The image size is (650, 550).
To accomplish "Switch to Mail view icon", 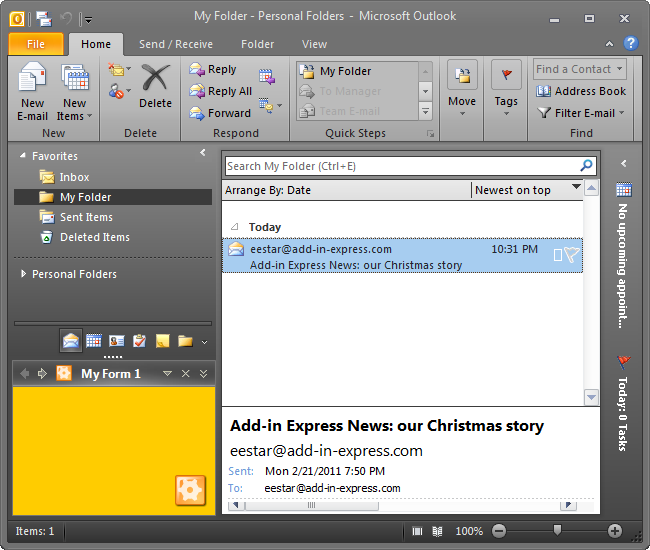I will coord(70,341).
